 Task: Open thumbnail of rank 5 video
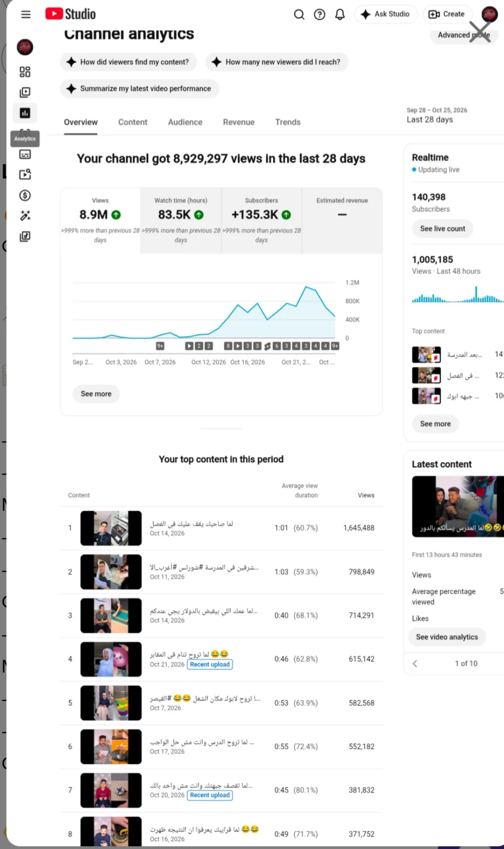coord(111,703)
